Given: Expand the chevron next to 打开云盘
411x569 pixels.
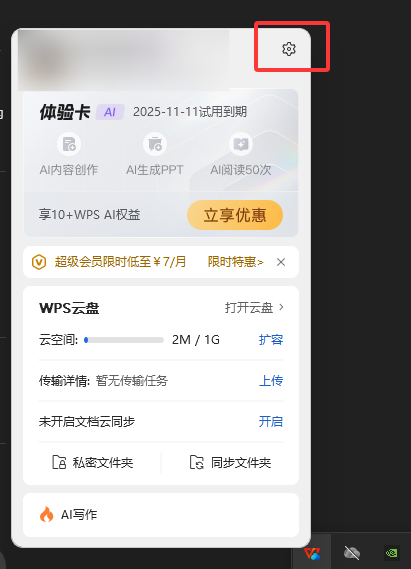Looking at the screenshot, I should (x=281, y=307).
